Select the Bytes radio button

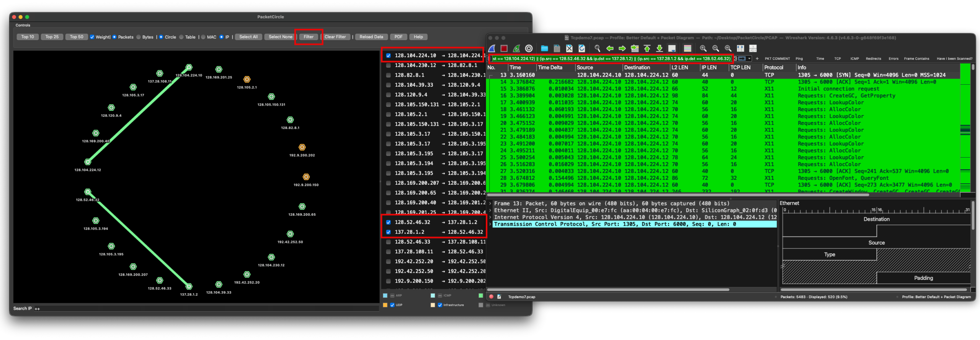coord(139,37)
